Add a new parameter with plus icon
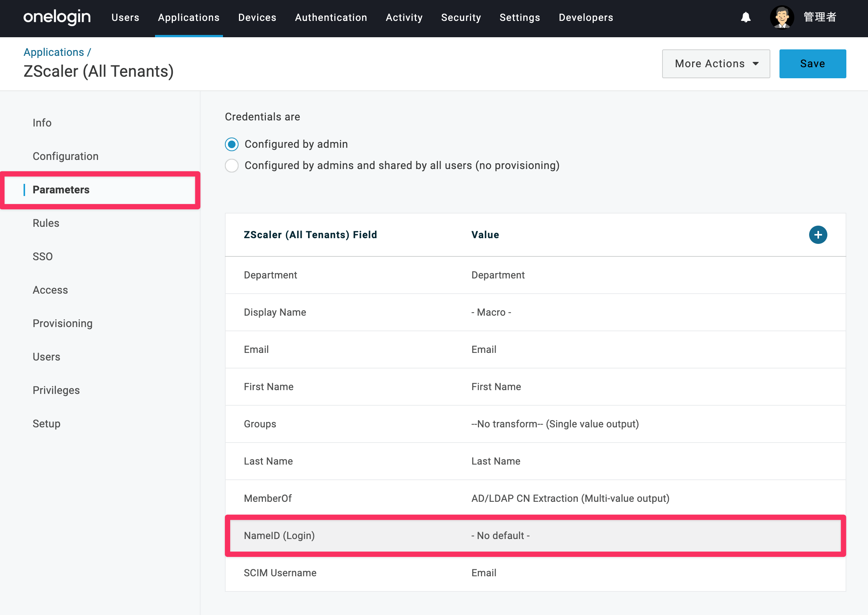Image resolution: width=868 pixels, height=615 pixels. [x=818, y=235]
